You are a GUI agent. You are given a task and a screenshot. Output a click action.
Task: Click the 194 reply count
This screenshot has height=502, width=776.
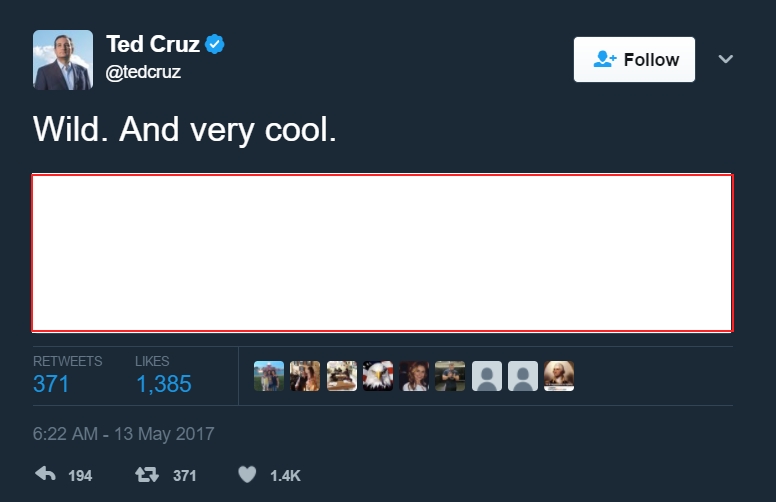click(x=80, y=476)
